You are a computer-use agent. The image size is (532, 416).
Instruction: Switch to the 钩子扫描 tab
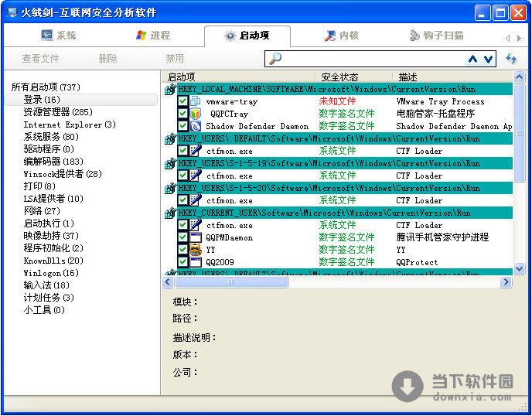tap(436, 36)
